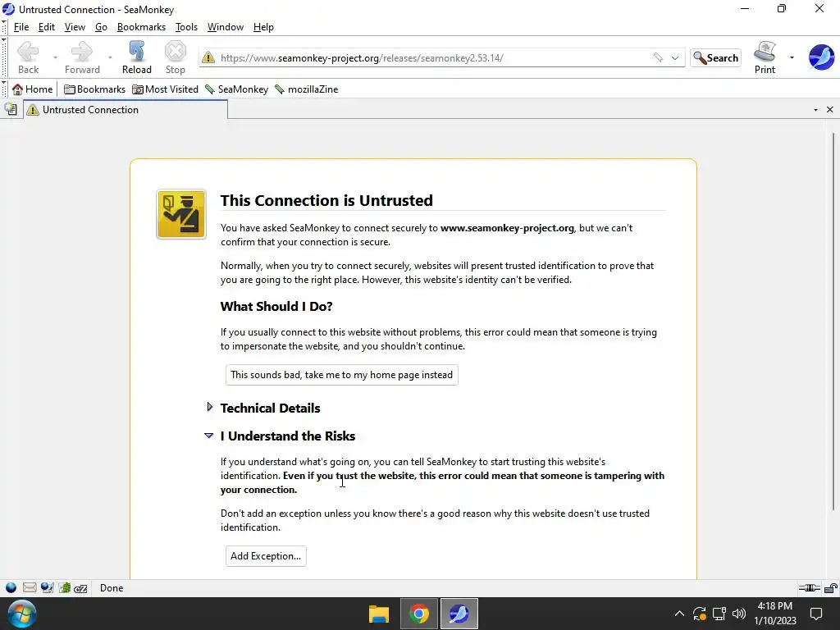The height and width of the screenshot is (630, 840).
Task: Select the Untrusted Connection tab
Action: pos(126,109)
